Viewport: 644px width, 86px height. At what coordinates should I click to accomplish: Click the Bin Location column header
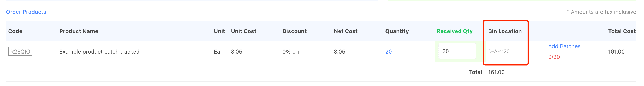coord(505,31)
